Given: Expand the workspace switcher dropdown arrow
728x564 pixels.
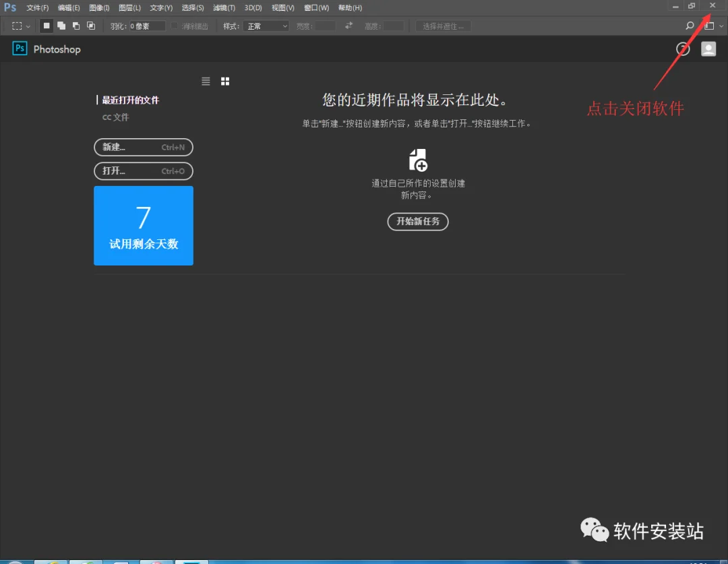Looking at the screenshot, I should pyautogui.click(x=721, y=26).
